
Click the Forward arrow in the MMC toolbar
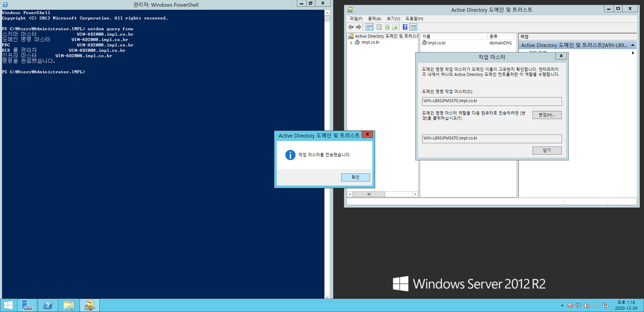click(x=359, y=27)
